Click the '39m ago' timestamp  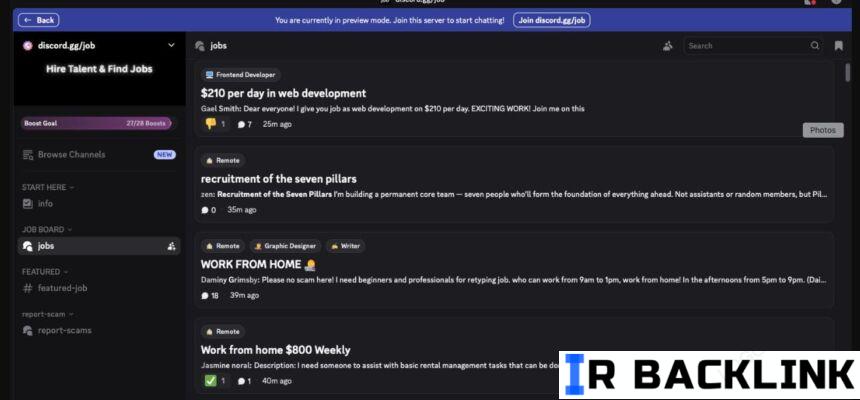click(245, 296)
